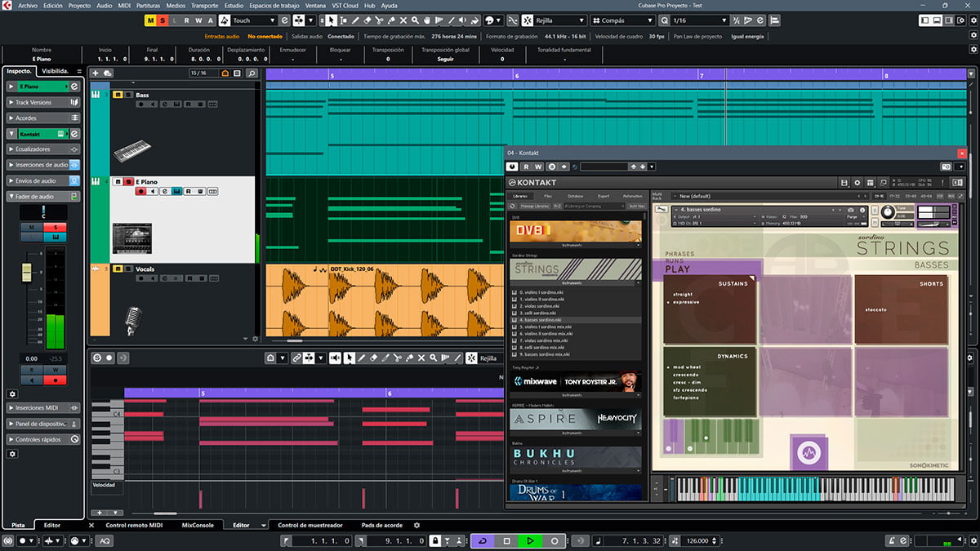
Task: Select the Object Selection arrow tool in main toolbar
Action: [332, 20]
